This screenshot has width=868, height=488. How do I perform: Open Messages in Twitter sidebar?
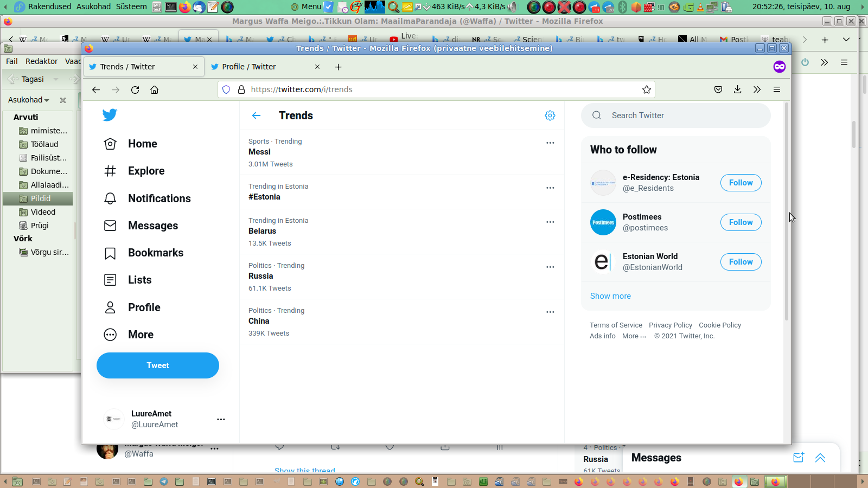(141, 226)
